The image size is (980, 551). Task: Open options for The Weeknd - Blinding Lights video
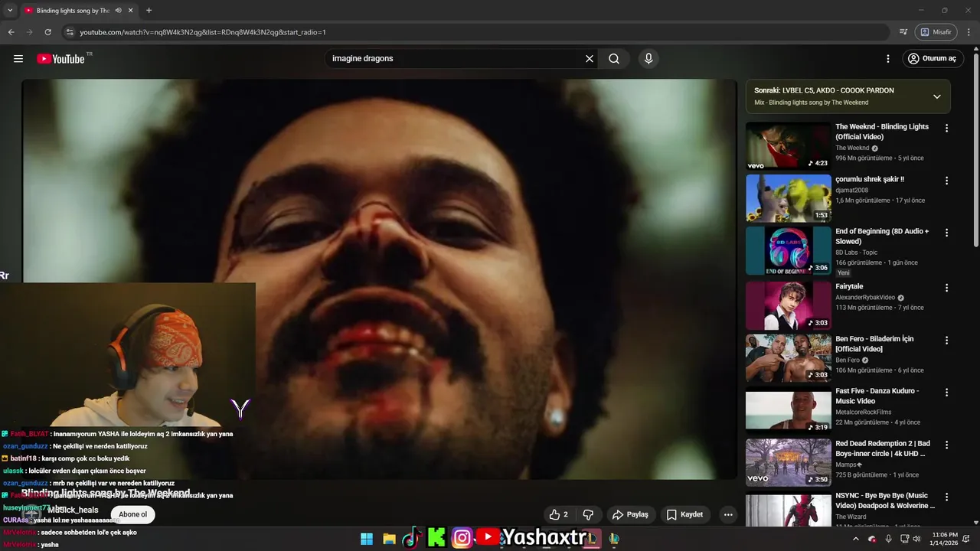pos(946,129)
